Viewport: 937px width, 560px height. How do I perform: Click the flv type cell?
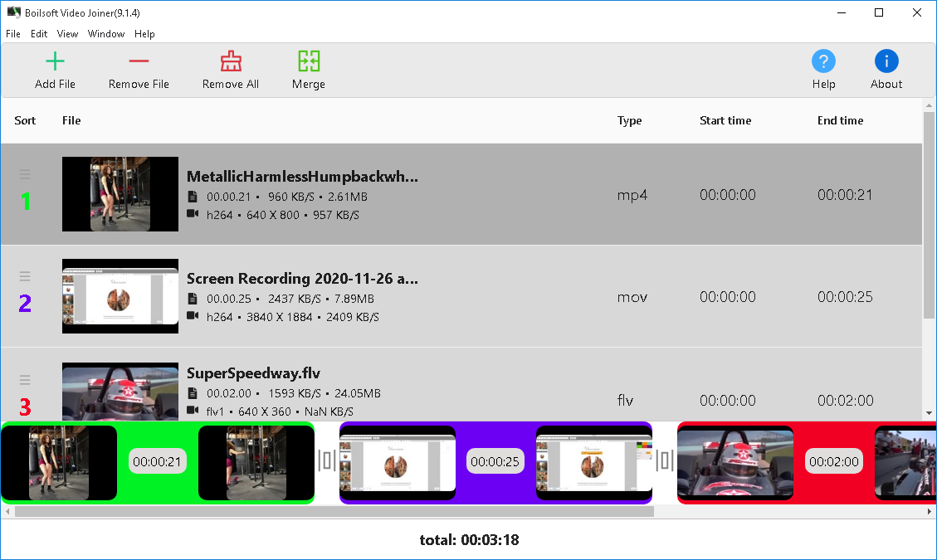(625, 400)
